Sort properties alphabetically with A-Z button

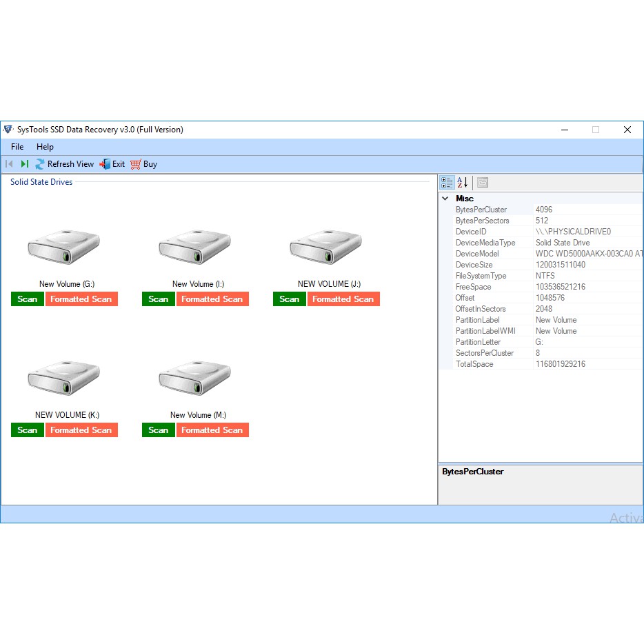(x=463, y=183)
